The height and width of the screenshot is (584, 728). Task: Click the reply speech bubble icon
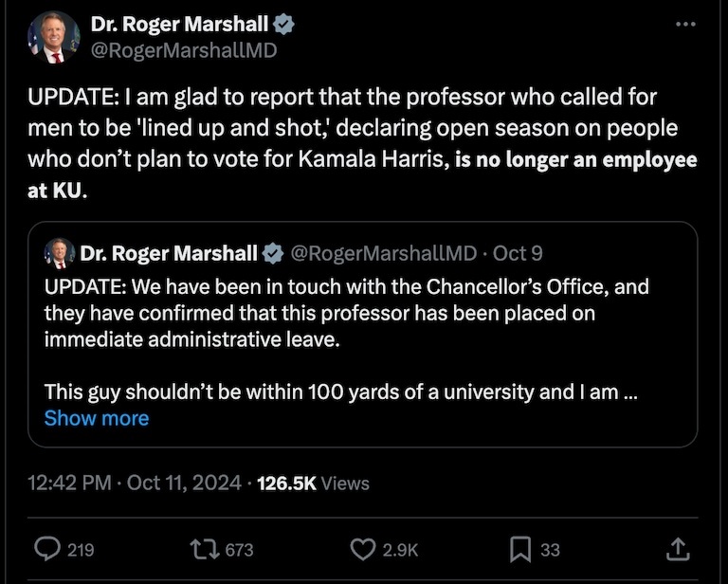tap(46, 548)
